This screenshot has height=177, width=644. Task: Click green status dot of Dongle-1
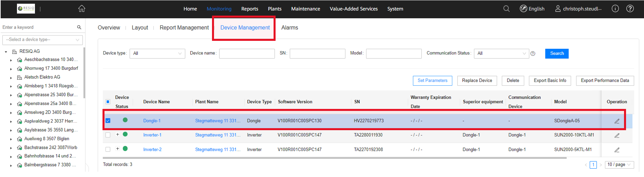pyautogui.click(x=125, y=120)
